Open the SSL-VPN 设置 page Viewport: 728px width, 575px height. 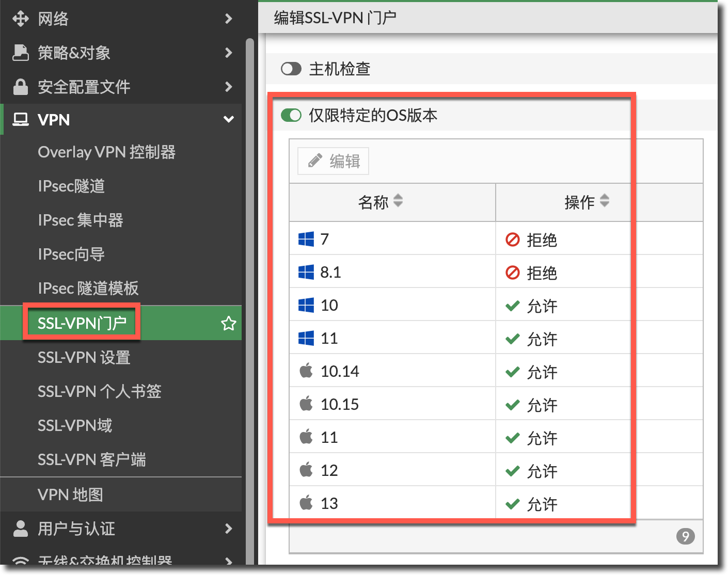pyautogui.click(x=84, y=357)
